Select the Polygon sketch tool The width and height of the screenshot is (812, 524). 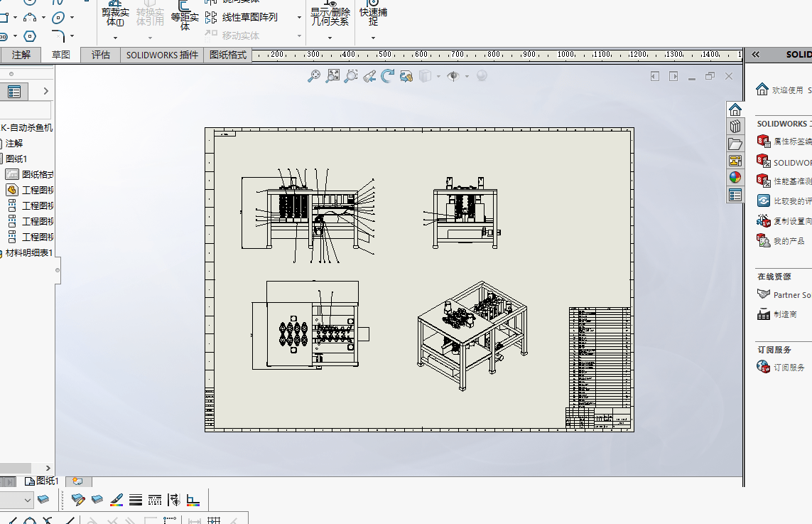pyautogui.click(x=30, y=36)
